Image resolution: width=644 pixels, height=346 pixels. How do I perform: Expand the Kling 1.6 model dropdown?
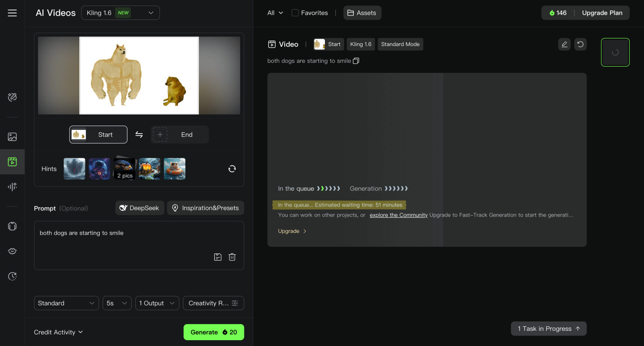coord(120,13)
